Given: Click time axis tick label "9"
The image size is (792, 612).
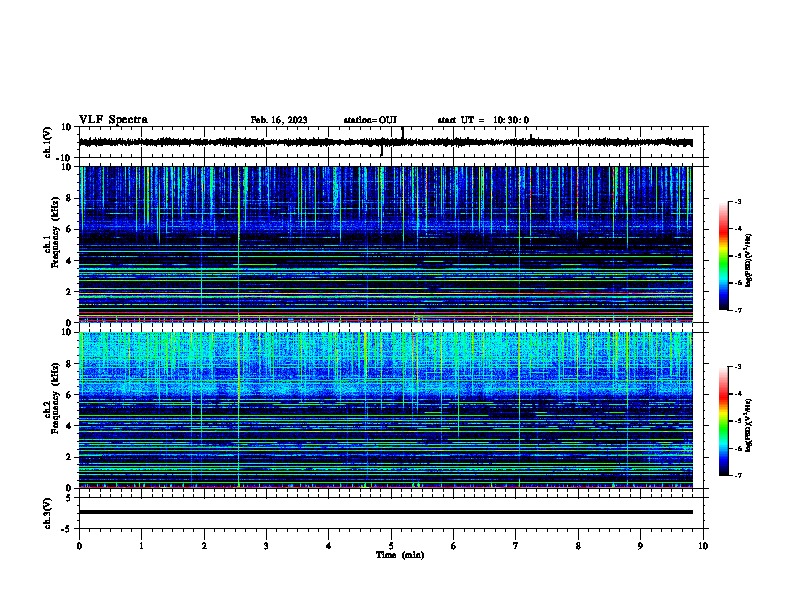Looking at the screenshot, I should 640,546.
